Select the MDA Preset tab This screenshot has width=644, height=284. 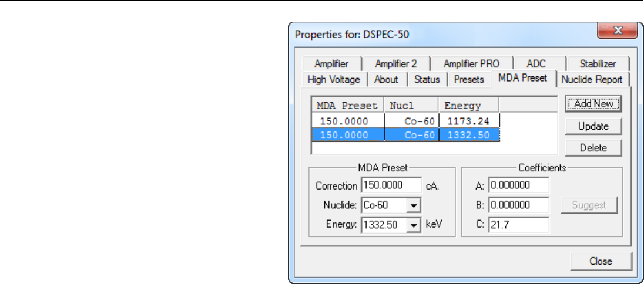(x=523, y=78)
